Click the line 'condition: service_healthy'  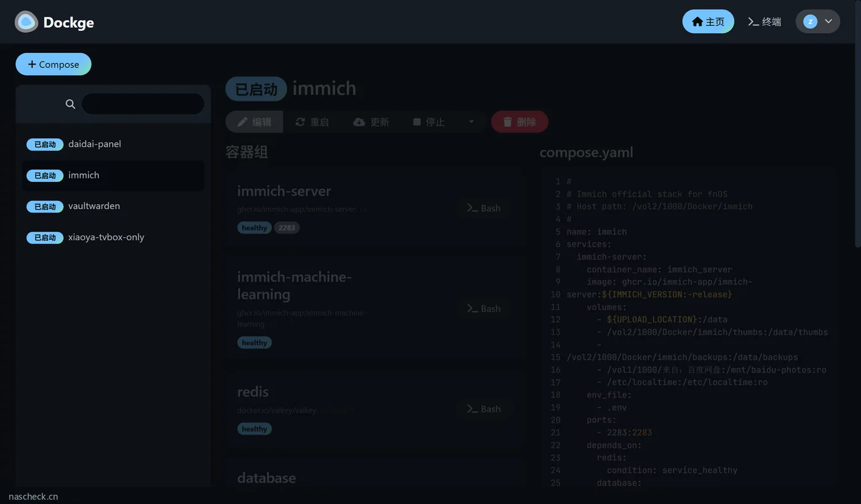point(672,470)
